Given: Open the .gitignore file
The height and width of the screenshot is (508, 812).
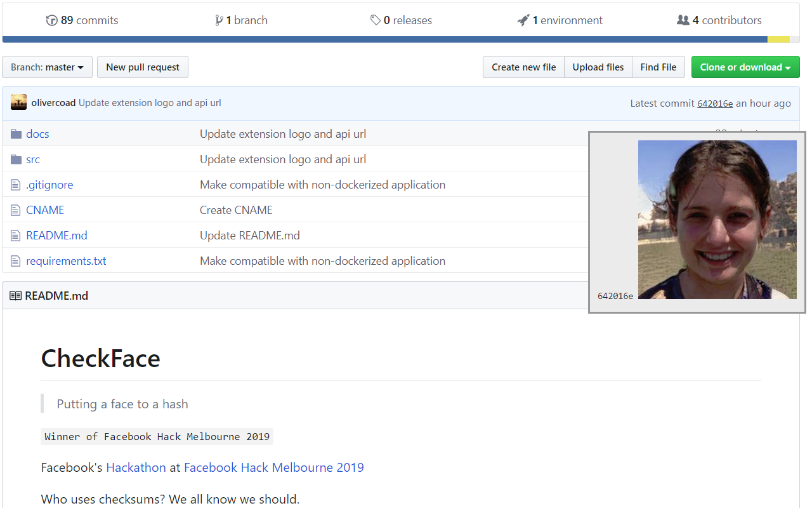Looking at the screenshot, I should pos(49,185).
